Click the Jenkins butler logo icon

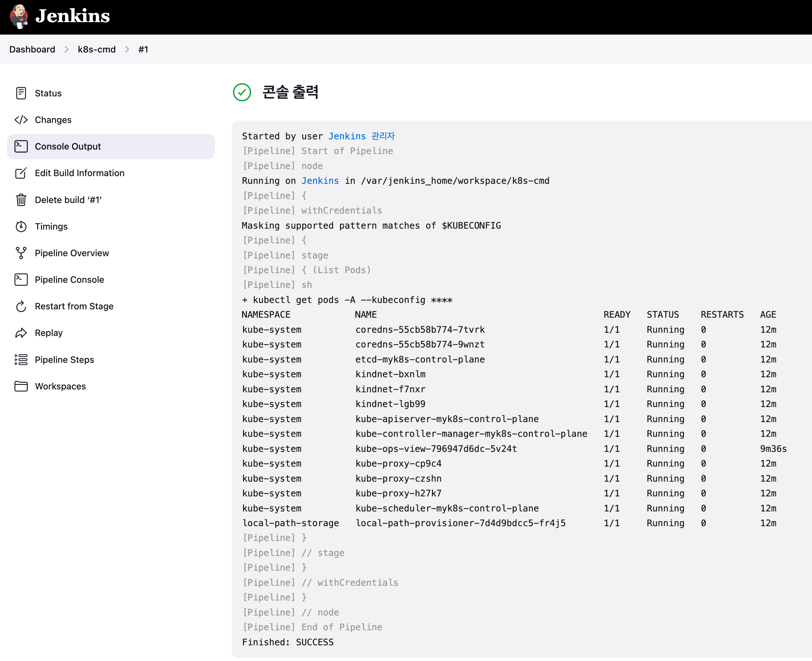tap(19, 16)
